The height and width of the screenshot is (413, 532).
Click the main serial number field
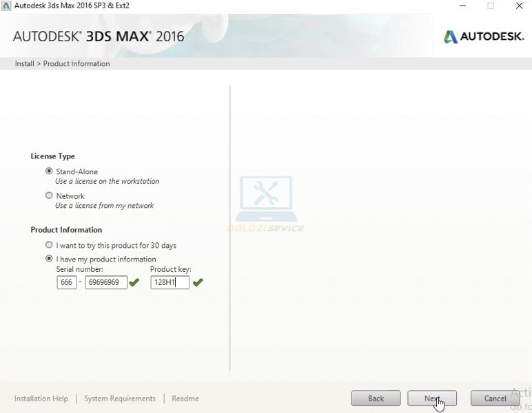(105, 282)
